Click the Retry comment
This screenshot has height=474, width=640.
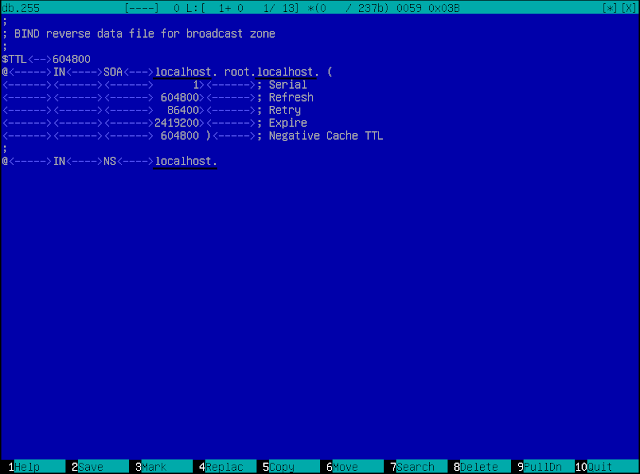pos(285,110)
